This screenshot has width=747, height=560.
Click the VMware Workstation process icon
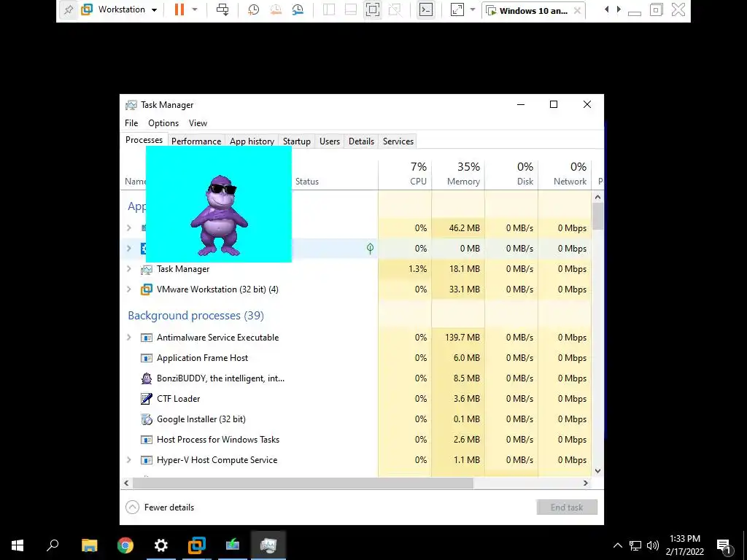[x=146, y=289]
